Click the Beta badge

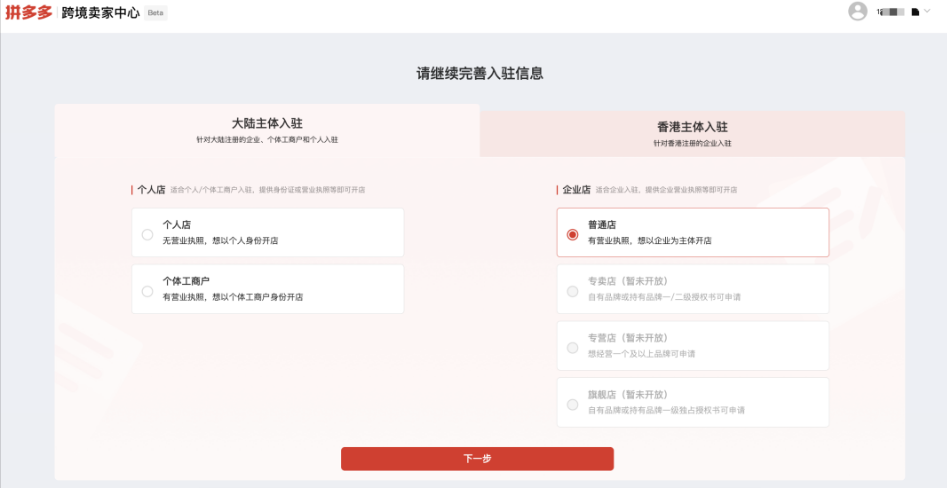(156, 13)
